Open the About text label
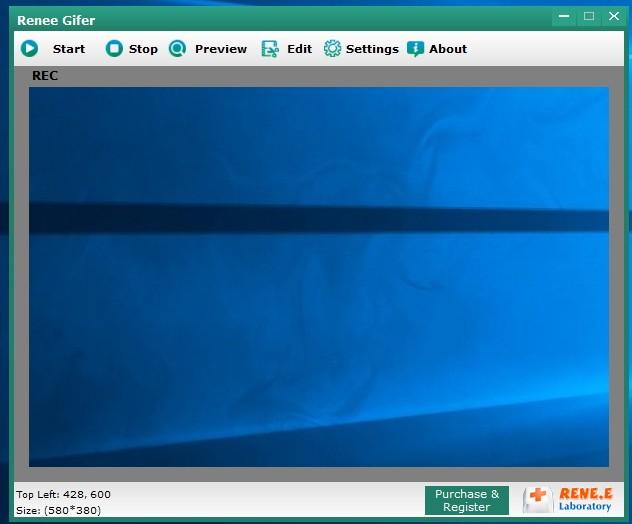The image size is (632, 524). point(448,49)
